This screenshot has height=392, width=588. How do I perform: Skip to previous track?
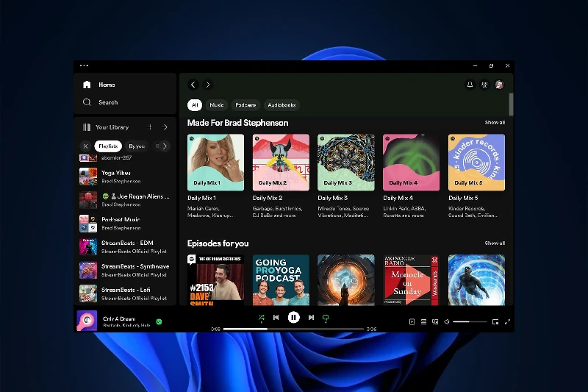coord(276,318)
